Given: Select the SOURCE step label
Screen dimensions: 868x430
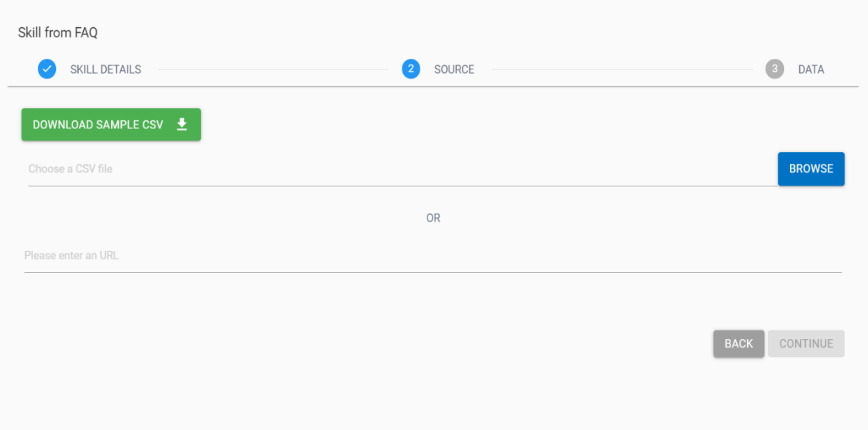Looking at the screenshot, I should click(454, 70).
